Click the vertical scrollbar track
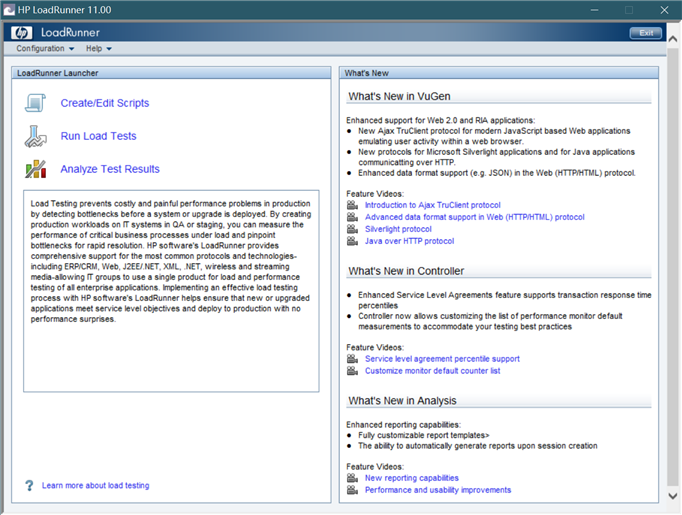The width and height of the screenshot is (682, 515). [x=672, y=268]
